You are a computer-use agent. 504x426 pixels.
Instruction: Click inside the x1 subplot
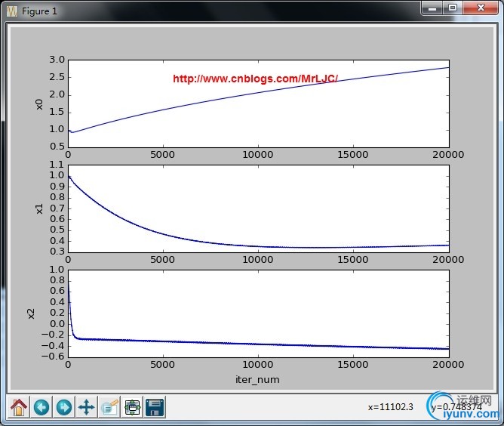[259, 208]
